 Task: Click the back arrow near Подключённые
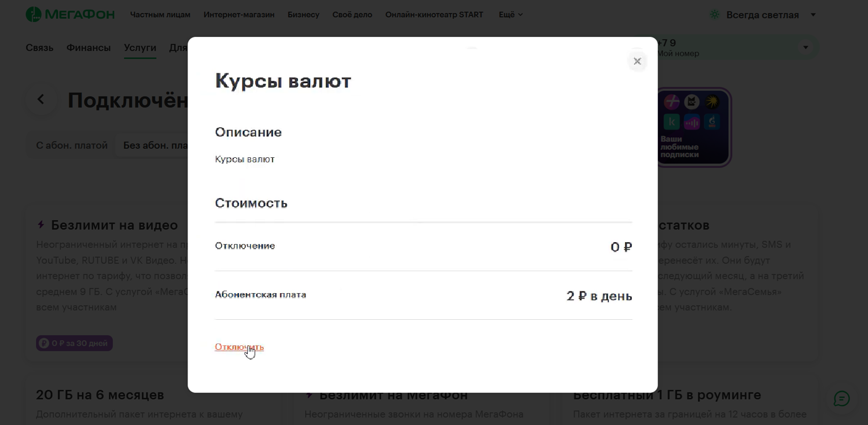[x=41, y=99]
